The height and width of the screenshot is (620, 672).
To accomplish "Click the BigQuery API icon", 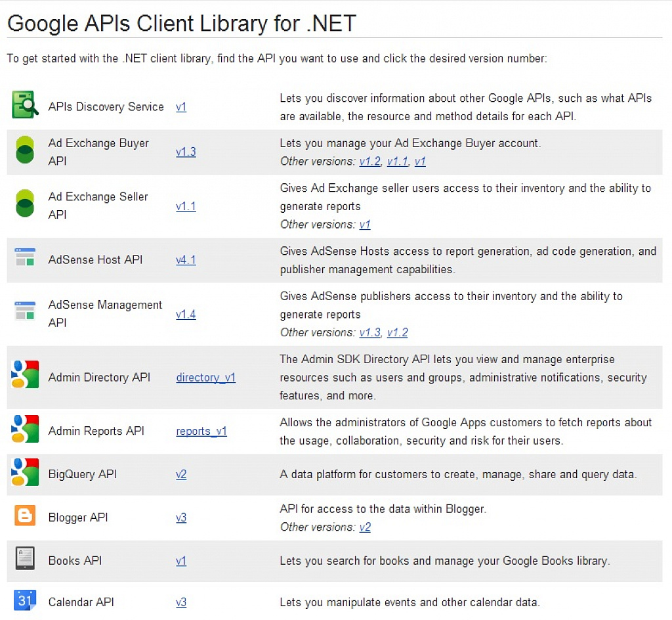I will point(25,472).
